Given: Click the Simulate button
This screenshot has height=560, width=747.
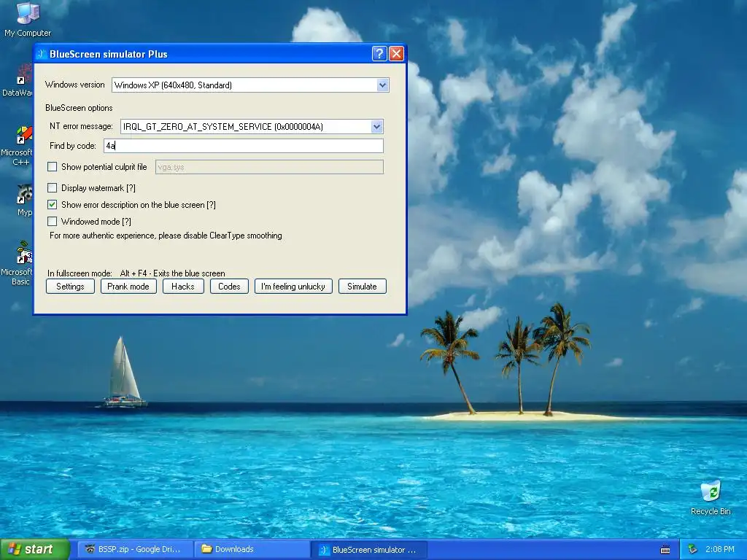Looking at the screenshot, I should (x=362, y=286).
